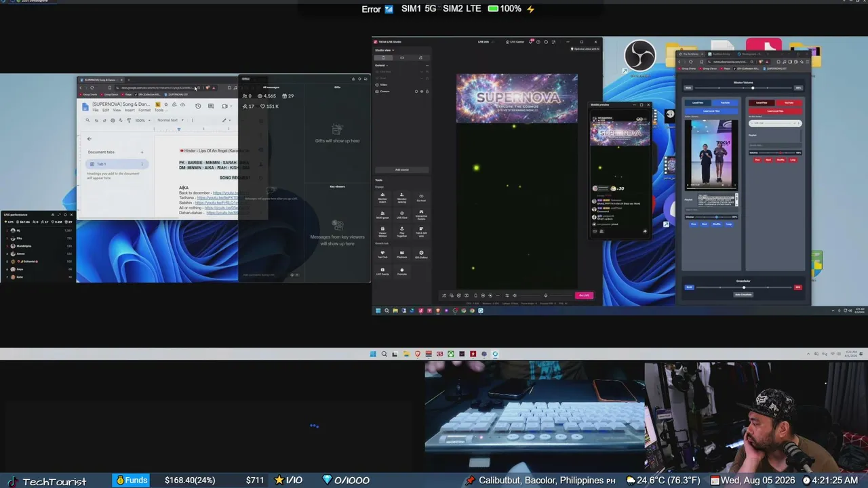This screenshot has width=868, height=488.
Task: Open the Playbook tool
Action: [x=401, y=254]
